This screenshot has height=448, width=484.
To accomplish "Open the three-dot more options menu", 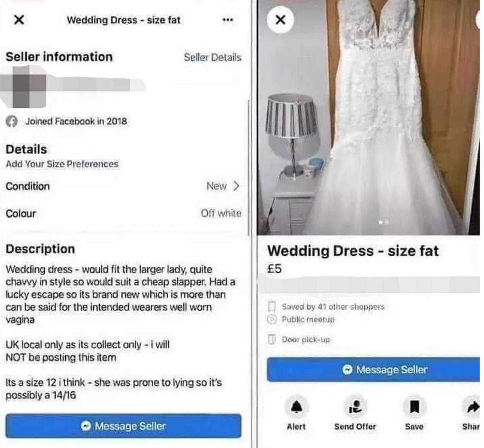I will pos(227,20).
